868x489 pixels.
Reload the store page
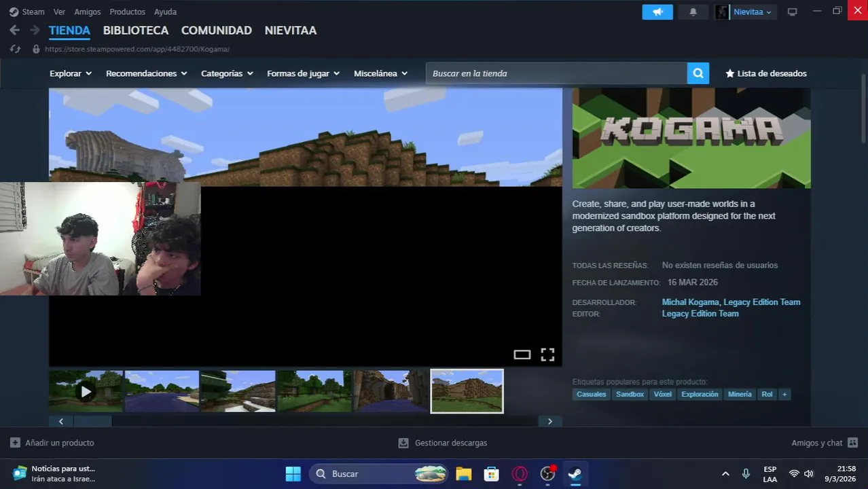[15, 49]
